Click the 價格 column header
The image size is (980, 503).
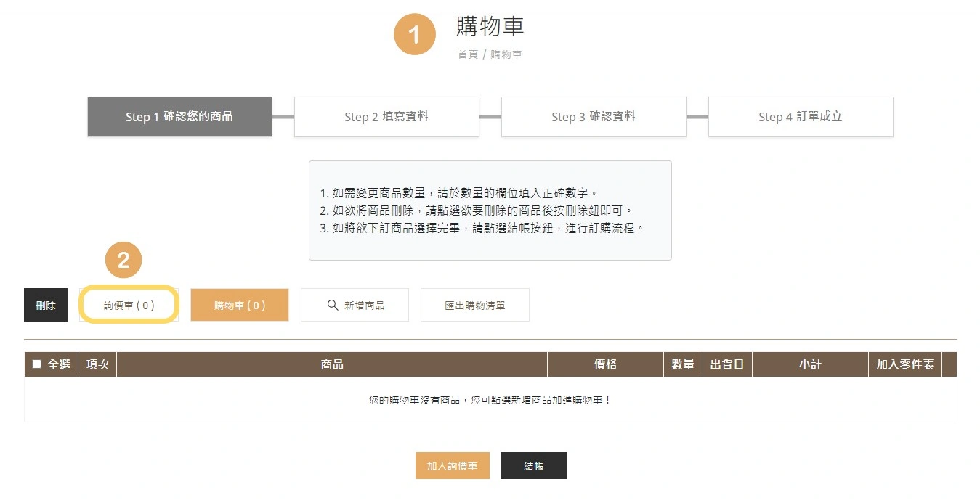(605, 364)
